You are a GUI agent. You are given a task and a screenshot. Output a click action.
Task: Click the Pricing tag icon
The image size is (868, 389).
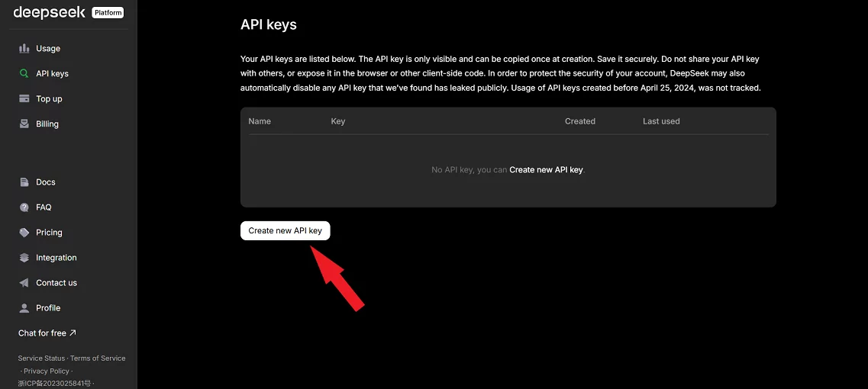click(24, 233)
